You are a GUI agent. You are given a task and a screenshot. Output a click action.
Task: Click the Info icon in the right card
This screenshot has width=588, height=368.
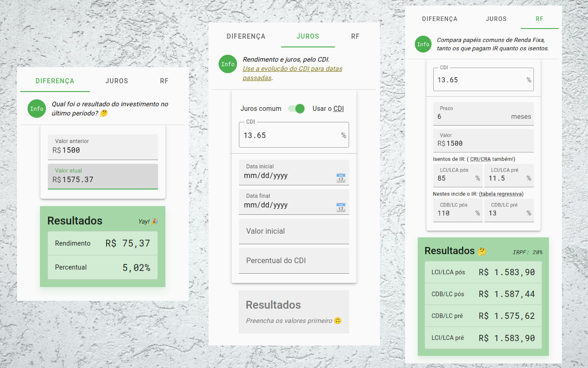423,44
